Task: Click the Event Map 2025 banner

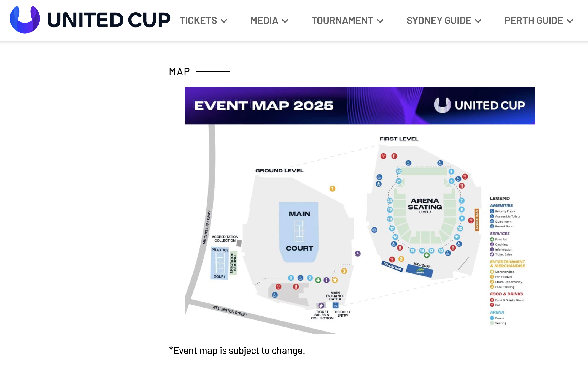Action: coord(360,106)
